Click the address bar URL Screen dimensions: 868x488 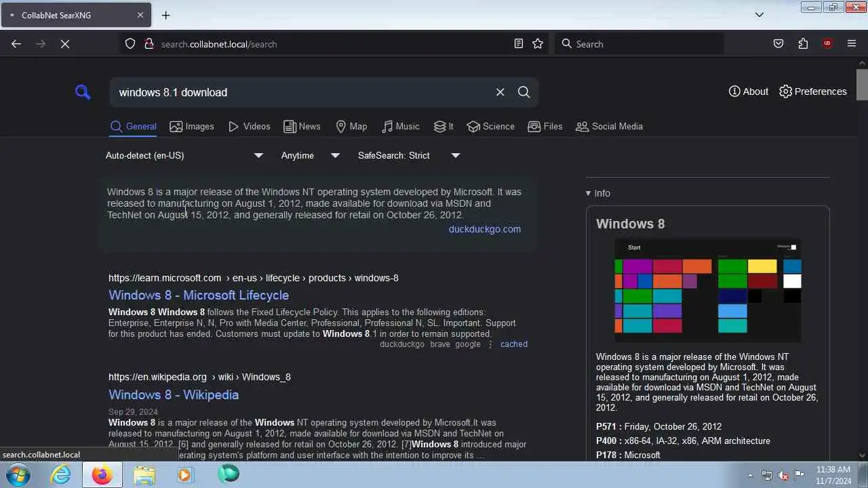click(218, 44)
